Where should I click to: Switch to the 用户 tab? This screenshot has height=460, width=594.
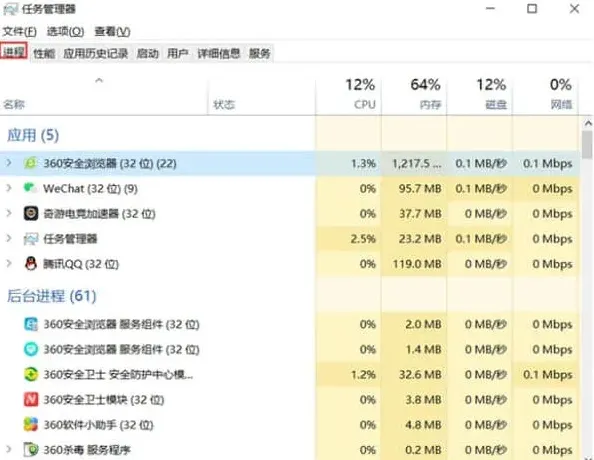[178, 53]
